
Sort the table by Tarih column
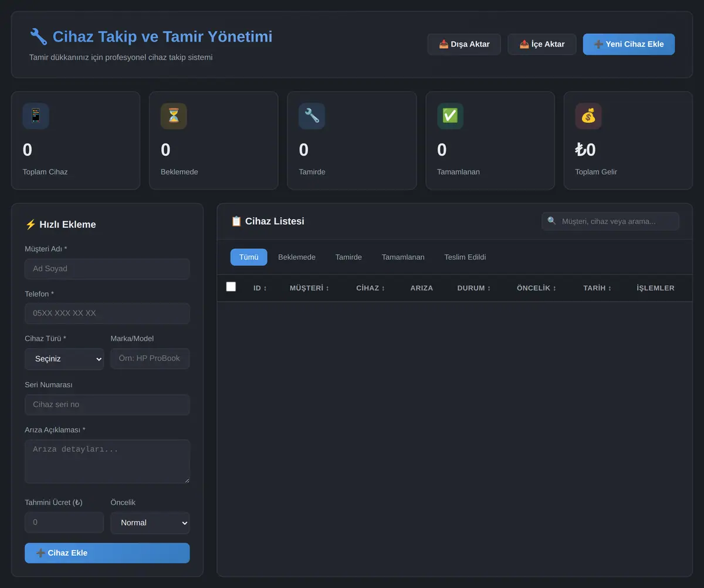coord(597,288)
